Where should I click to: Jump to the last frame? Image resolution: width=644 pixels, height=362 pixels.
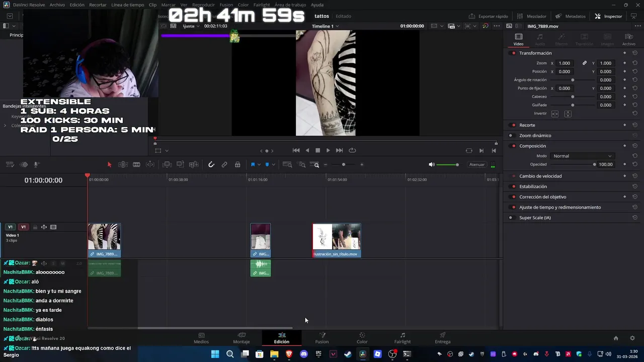tap(339, 150)
